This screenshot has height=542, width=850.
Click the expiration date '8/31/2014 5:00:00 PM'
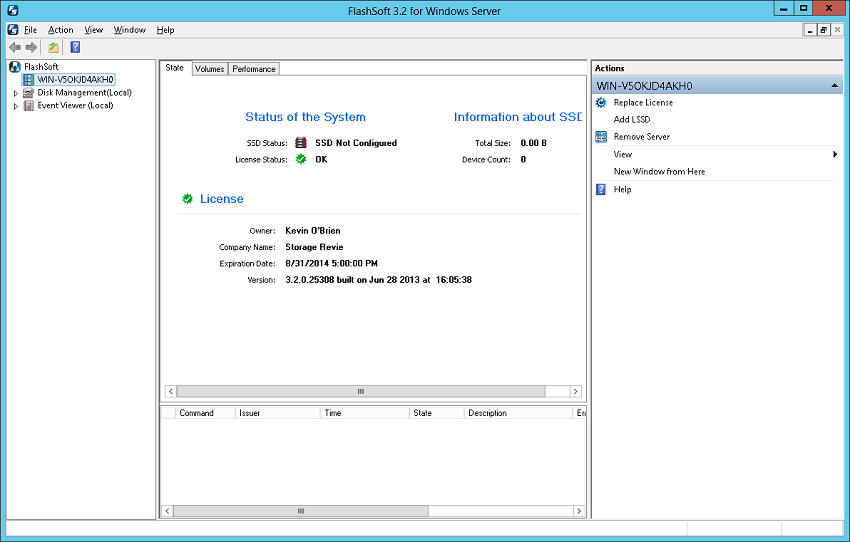point(331,263)
